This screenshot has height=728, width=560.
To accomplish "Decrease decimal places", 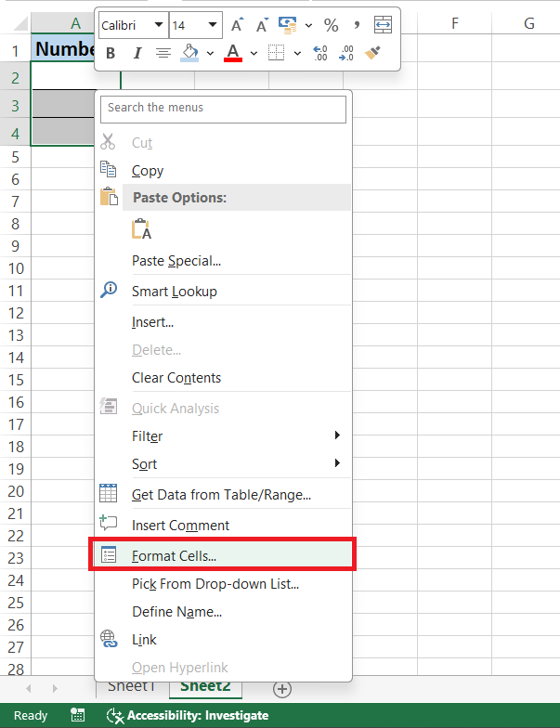I will click(346, 53).
